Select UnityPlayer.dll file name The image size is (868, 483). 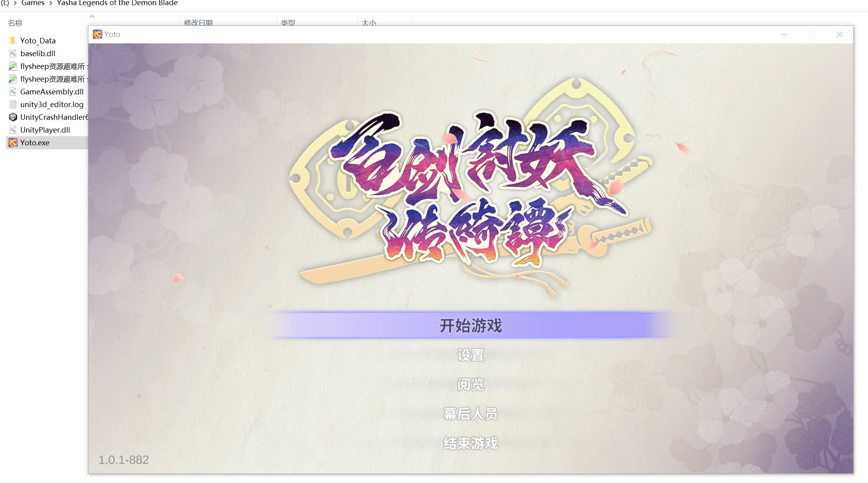coord(45,130)
